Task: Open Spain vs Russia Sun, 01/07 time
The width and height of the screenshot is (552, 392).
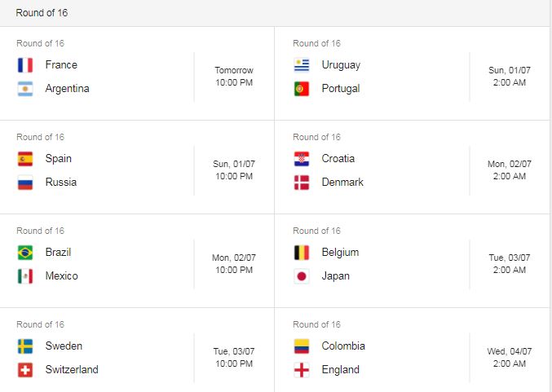Action: click(x=234, y=170)
